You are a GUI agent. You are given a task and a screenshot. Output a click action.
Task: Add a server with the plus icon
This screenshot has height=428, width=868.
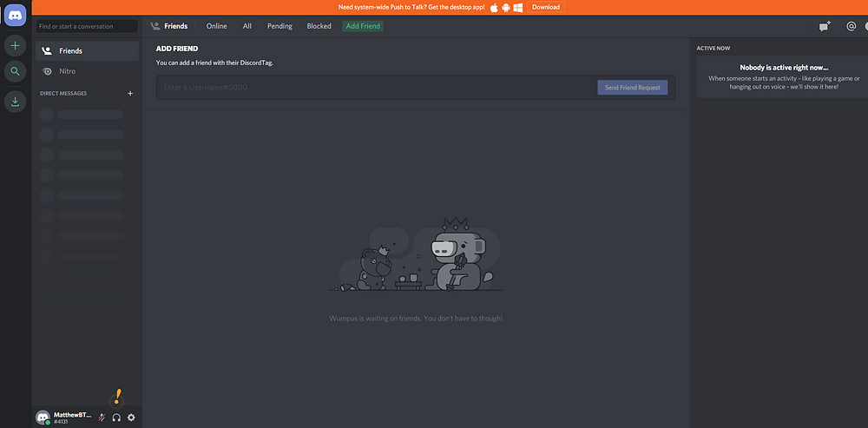tap(15, 45)
